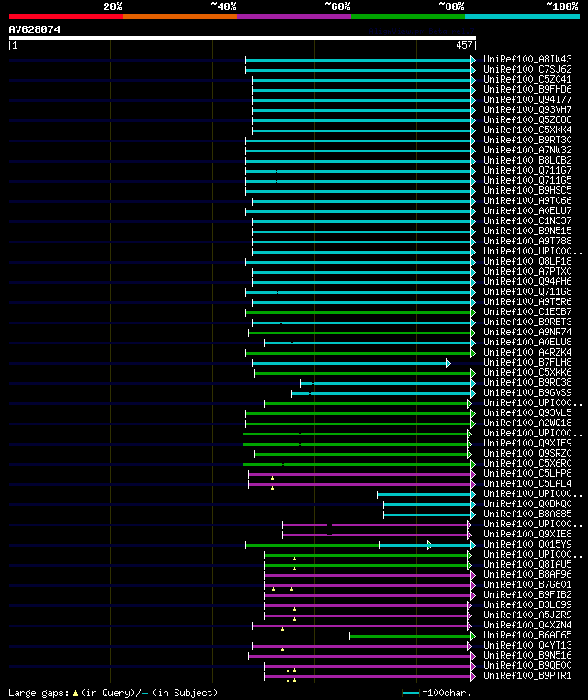Viewport: 588px width, 700px height.
Task: Open the UniRef100_C5XKK6 hit
Action: point(527,372)
